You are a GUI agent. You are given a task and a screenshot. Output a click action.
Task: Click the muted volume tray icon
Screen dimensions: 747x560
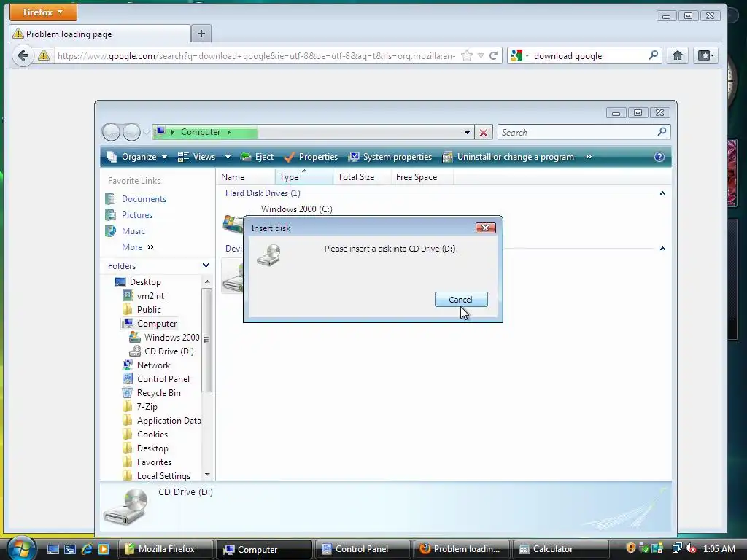691,548
